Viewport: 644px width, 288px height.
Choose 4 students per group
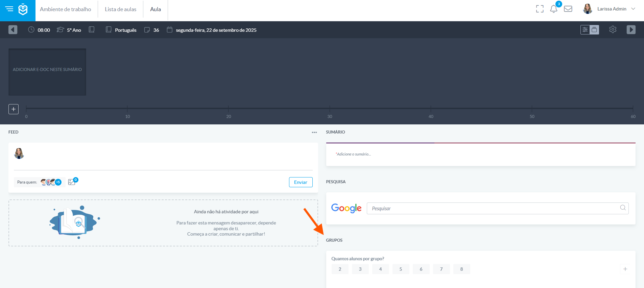tap(381, 269)
